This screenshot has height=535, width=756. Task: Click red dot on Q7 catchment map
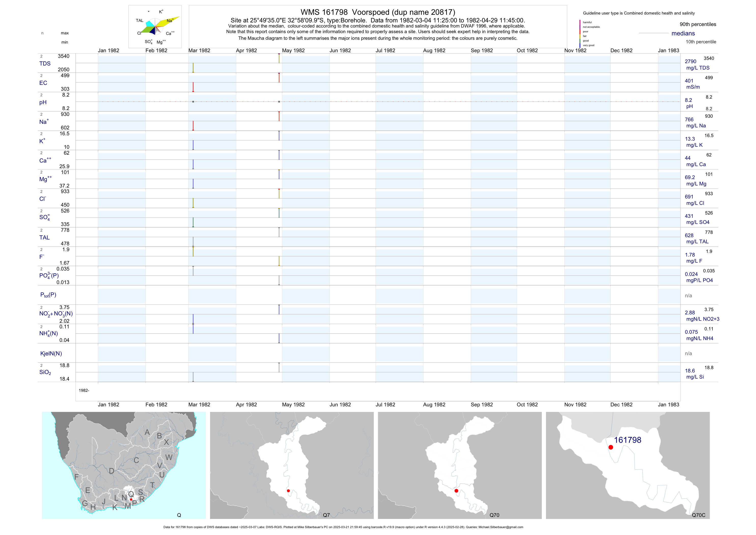288,491
